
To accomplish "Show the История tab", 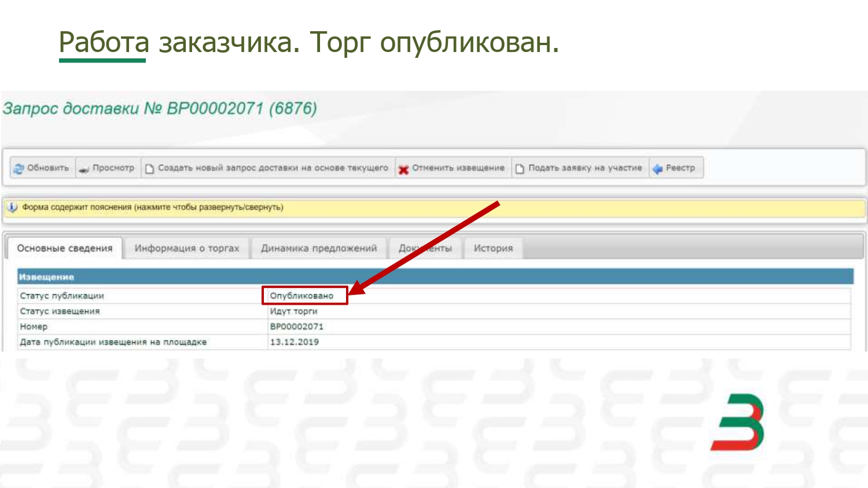I will click(x=493, y=248).
